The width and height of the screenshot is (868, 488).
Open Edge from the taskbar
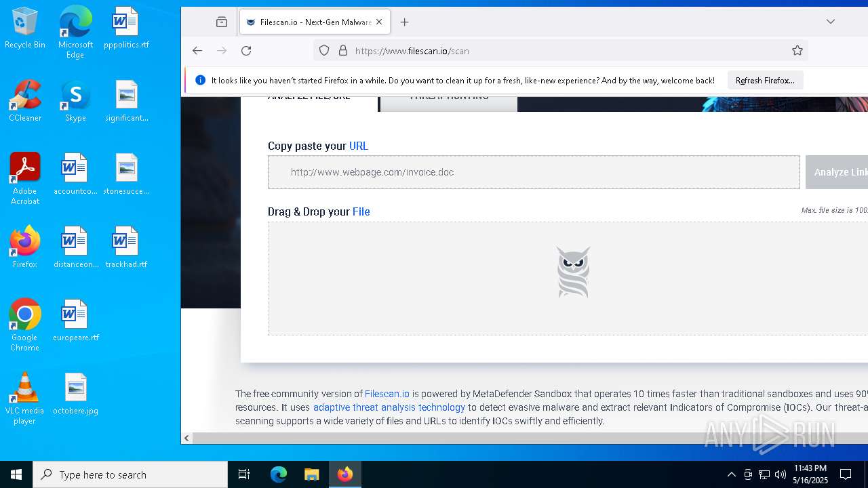point(279,474)
